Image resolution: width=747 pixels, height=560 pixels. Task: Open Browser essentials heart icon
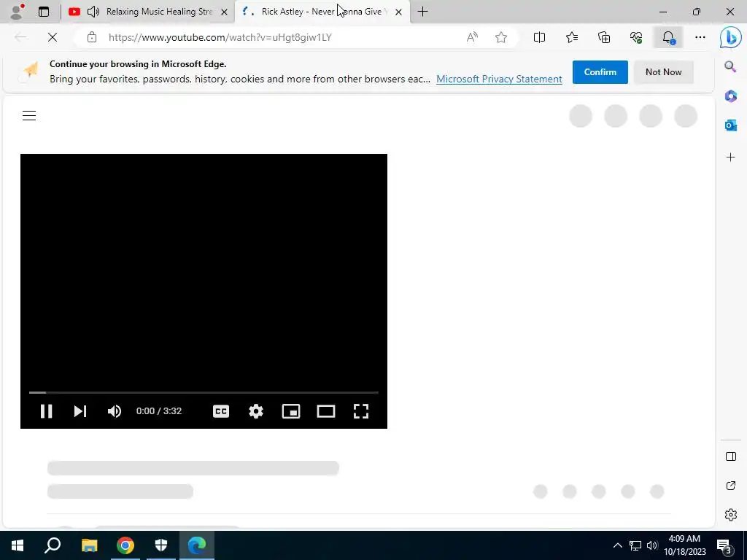coord(636,37)
